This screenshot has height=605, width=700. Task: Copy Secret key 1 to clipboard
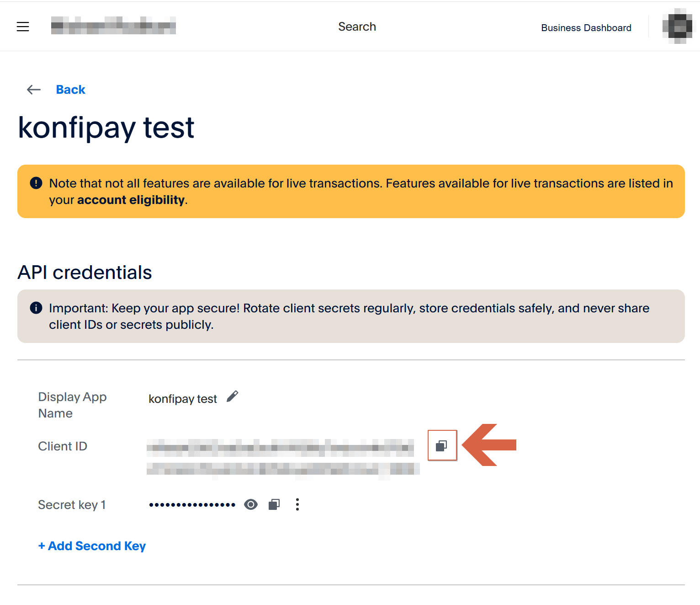tap(274, 504)
